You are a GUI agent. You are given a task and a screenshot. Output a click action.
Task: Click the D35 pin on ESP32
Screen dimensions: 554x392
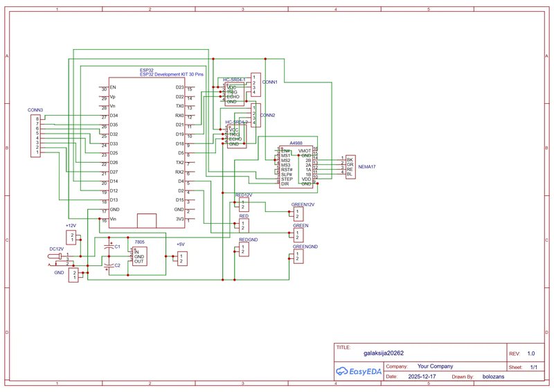[114, 125]
